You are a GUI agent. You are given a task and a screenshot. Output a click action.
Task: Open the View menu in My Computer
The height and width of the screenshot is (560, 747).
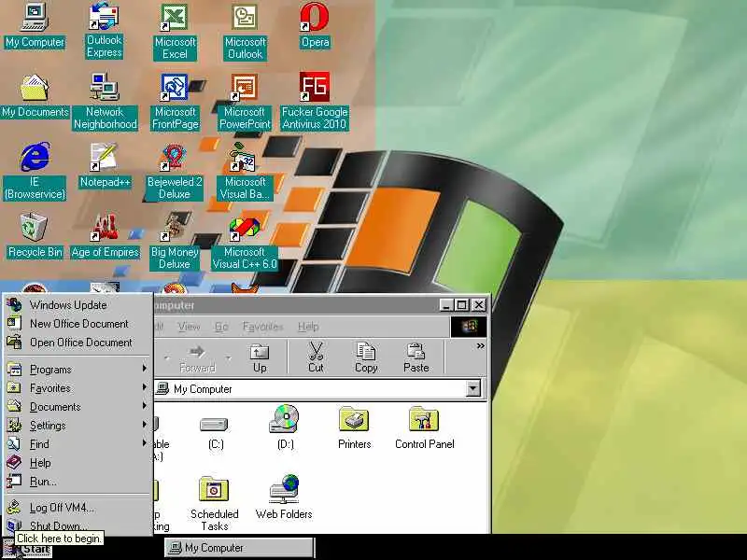(189, 327)
